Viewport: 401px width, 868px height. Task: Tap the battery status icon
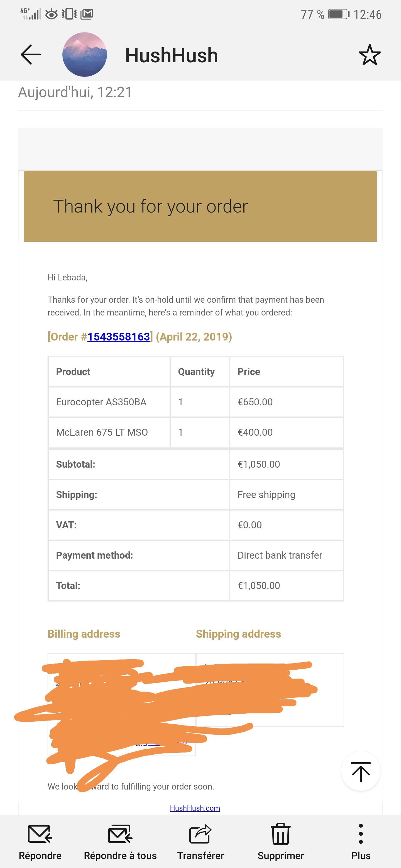(x=339, y=14)
